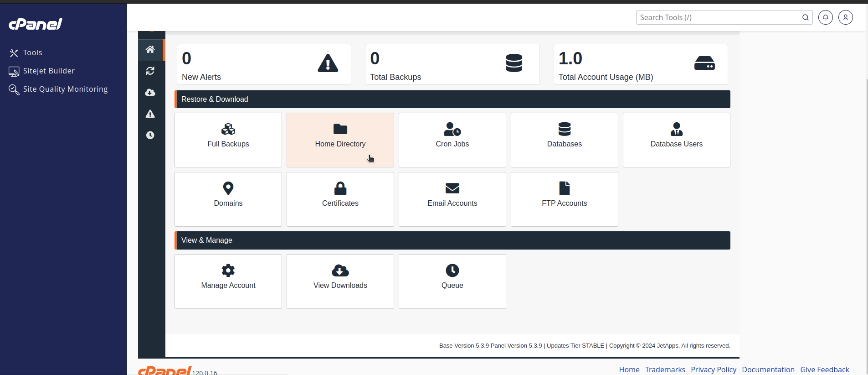This screenshot has width=868, height=375.
Task: Select the cloud download sidebar icon
Action: coord(150,92)
